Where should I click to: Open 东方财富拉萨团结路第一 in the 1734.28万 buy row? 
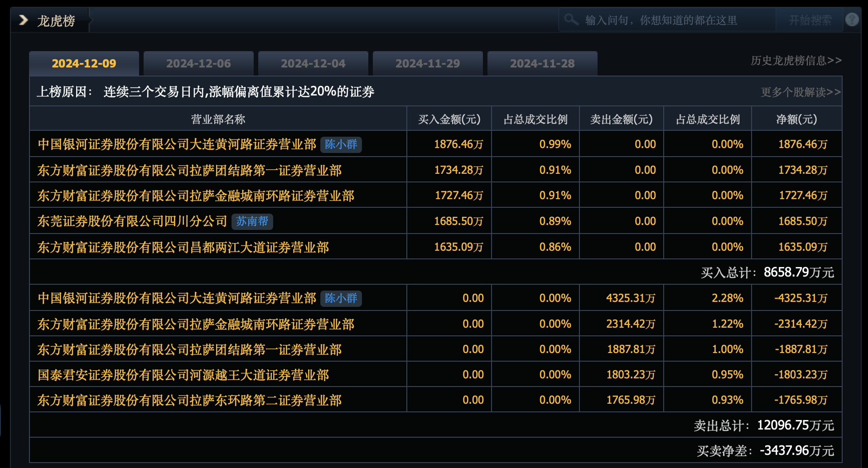[x=190, y=170]
